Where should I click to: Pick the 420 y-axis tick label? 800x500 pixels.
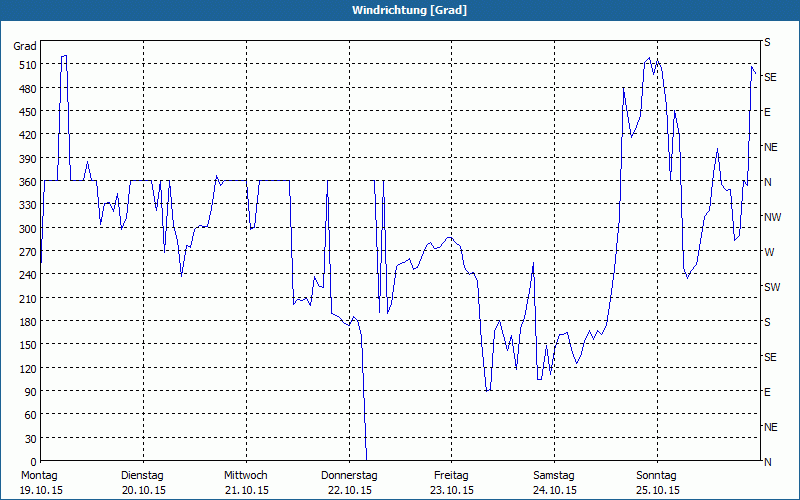coord(28,135)
